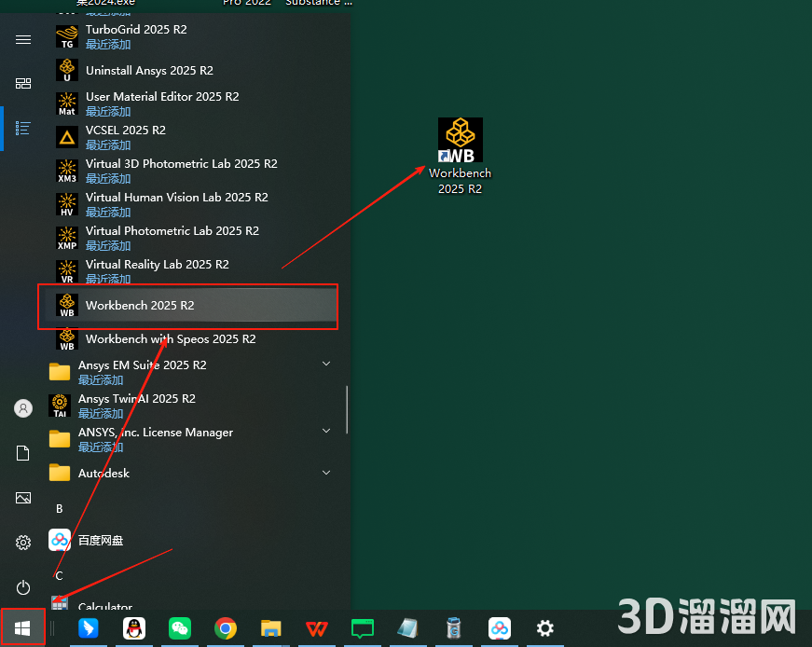Image resolution: width=812 pixels, height=647 pixels.
Task: Expand the Autodesk folder
Action: point(326,473)
